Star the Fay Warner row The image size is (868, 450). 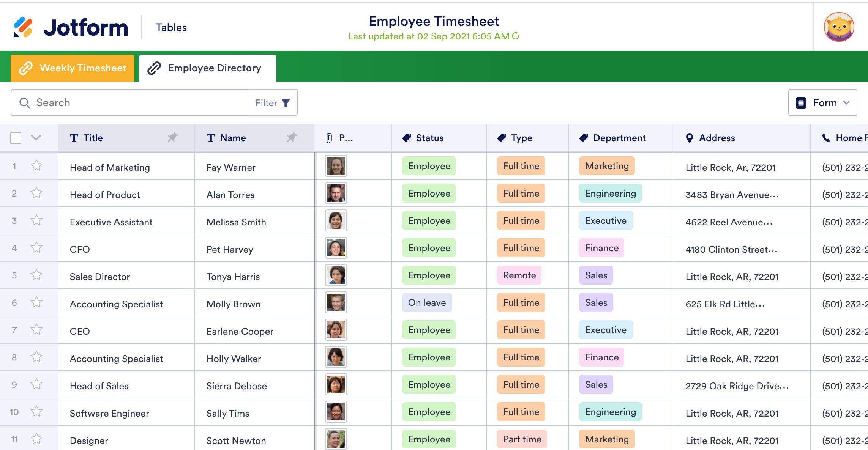click(36, 166)
